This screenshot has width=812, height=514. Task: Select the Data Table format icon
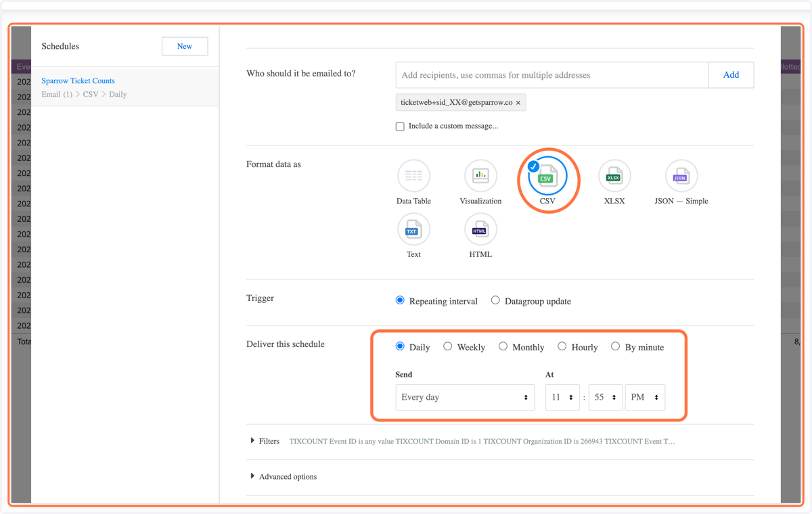pyautogui.click(x=413, y=176)
